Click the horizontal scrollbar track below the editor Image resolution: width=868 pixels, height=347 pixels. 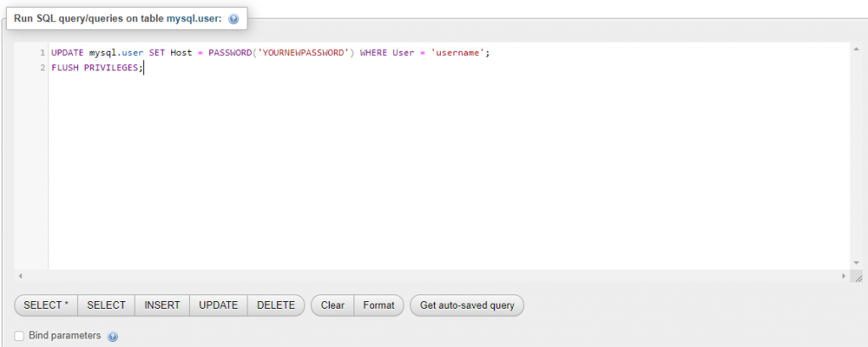click(x=424, y=277)
